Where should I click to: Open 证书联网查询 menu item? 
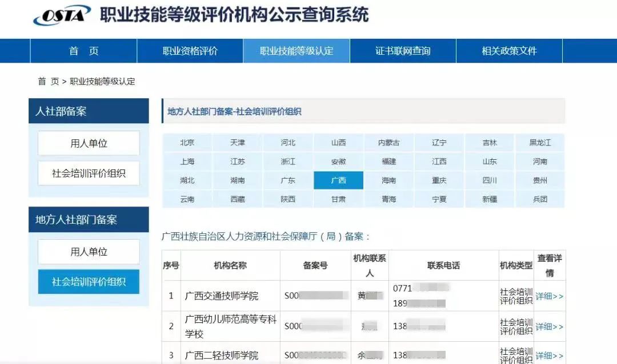tap(403, 51)
